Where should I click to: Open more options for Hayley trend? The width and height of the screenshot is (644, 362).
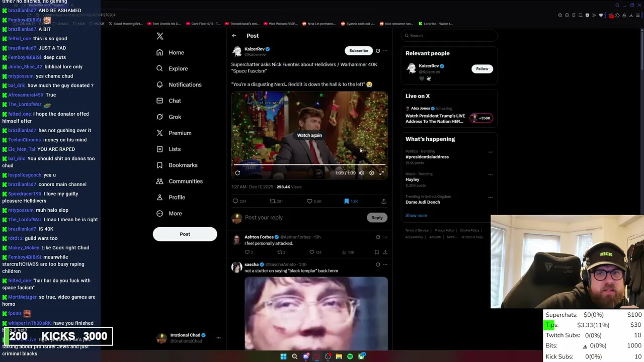click(491, 175)
